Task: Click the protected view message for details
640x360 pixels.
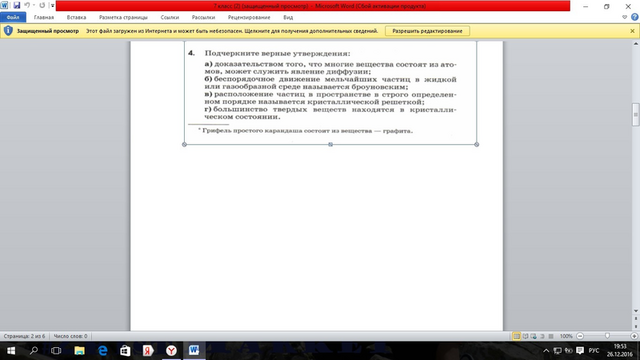Action: pyautogui.click(x=232, y=31)
